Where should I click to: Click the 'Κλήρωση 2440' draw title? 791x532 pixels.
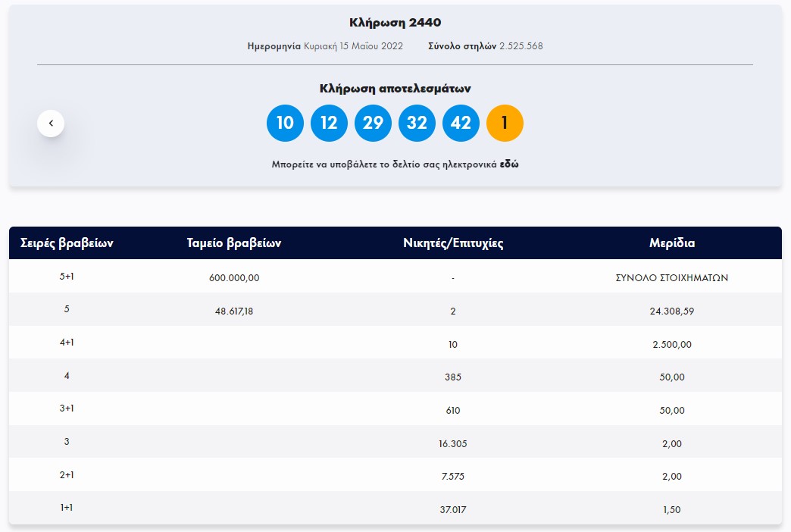tap(395, 23)
